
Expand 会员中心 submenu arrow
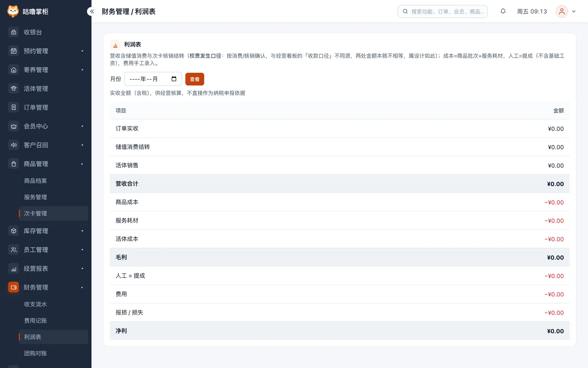82,126
